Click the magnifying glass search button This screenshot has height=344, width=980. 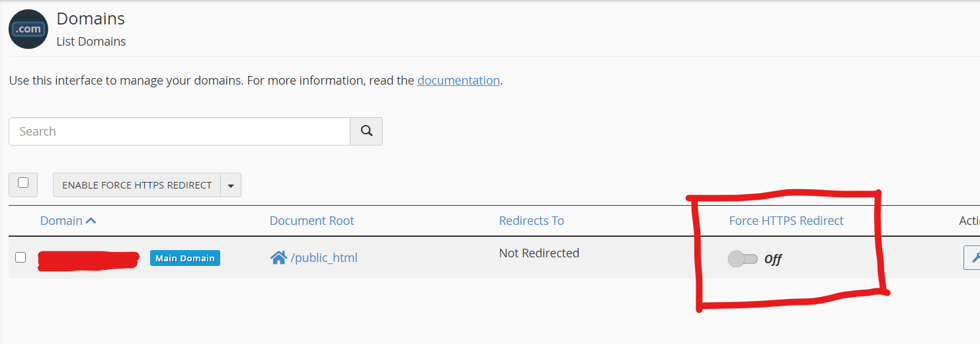pyautogui.click(x=366, y=131)
